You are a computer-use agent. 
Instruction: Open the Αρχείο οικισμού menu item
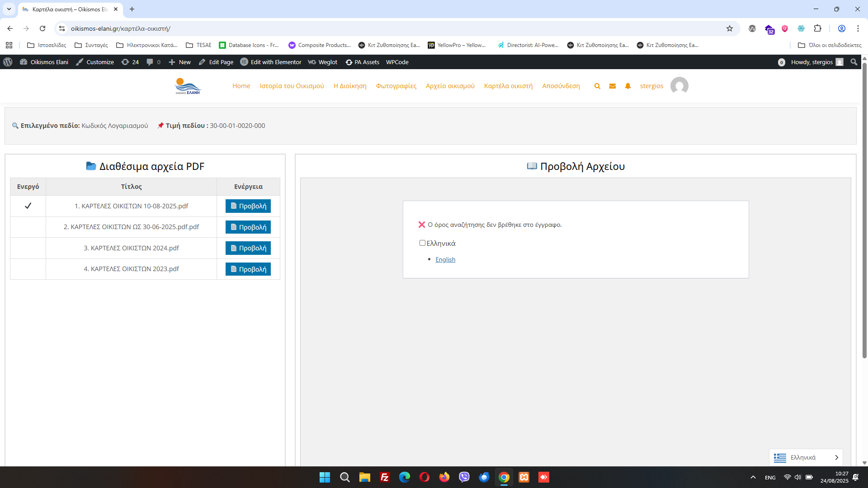click(x=450, y=86)
